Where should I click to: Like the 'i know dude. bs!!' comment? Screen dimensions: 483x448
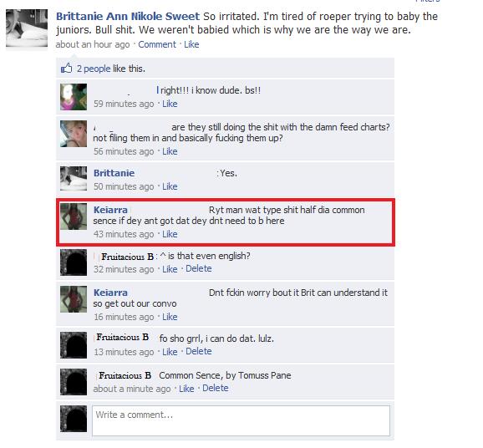pos(170,104)
